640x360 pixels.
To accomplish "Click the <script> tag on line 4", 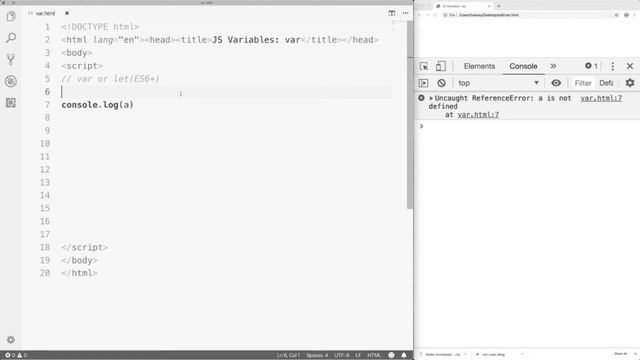I will (x=82, y=66).
